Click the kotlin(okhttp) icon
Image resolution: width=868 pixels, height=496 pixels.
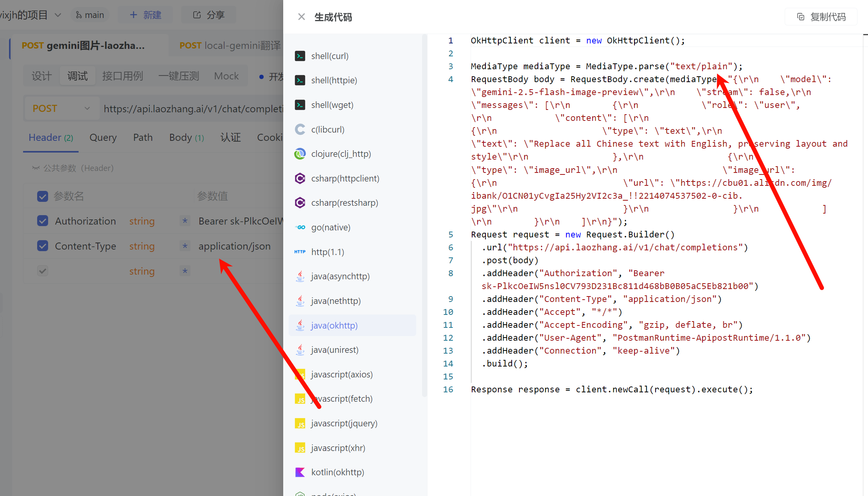point(300,472)
